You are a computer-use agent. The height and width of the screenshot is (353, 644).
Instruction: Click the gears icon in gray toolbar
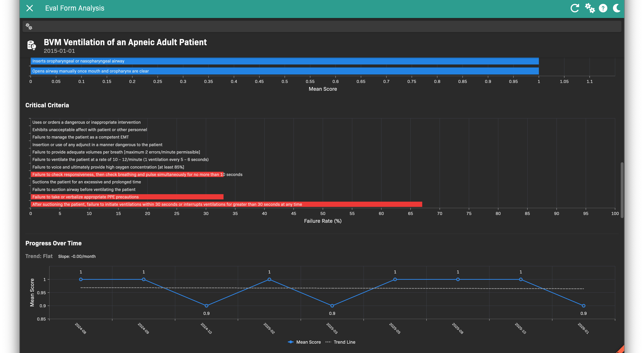[29, 26]
